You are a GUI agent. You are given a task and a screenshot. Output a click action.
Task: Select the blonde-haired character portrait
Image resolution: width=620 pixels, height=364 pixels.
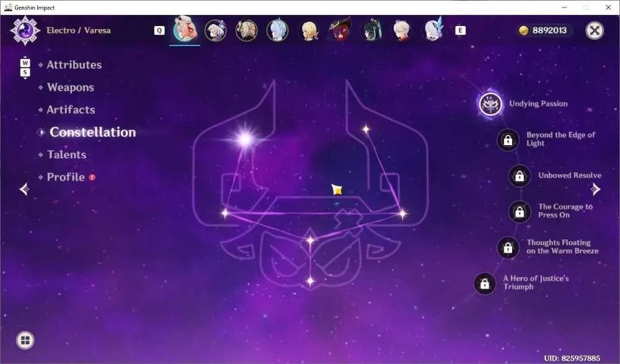pos(309,30)
